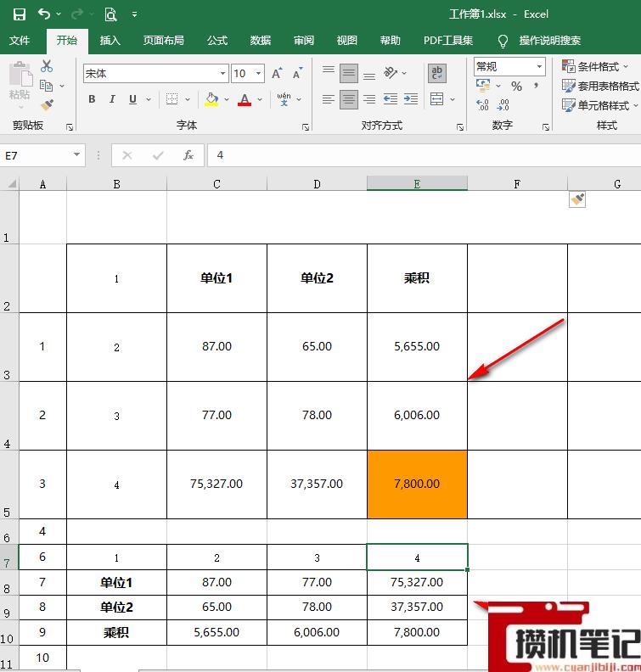Switch to the 公式 Formulas tab
Viewport: 641px width, 672px height.
pyautogui.click(x=217, y=40)
